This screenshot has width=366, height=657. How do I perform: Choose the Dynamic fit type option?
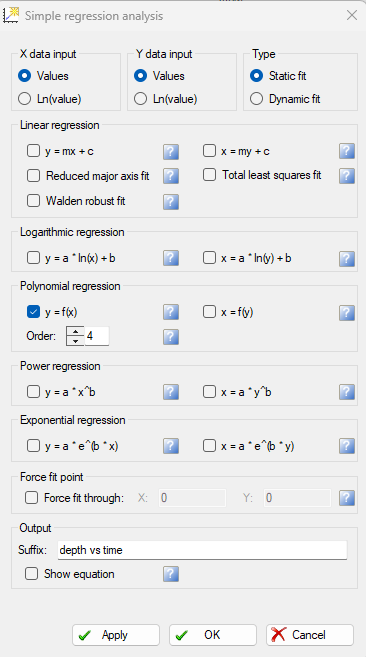coord(257,99)
